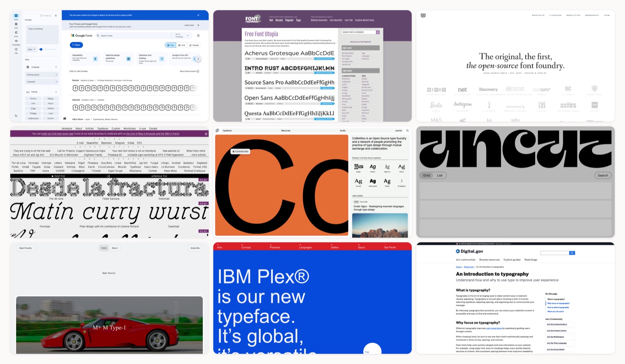
Task: Select Grid view in Google Fonts
Action: point(182,45)
